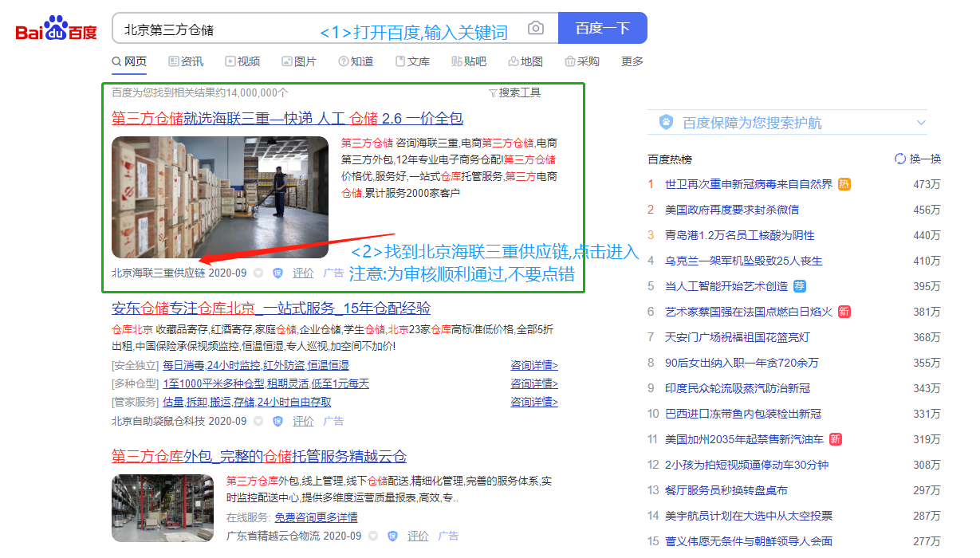Open hot item 美国政府再度要求封杀微信

click(732, 210)
